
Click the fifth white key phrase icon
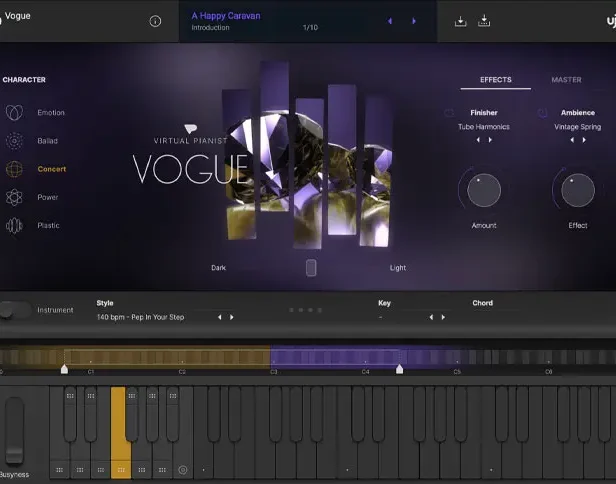point(142,470)
